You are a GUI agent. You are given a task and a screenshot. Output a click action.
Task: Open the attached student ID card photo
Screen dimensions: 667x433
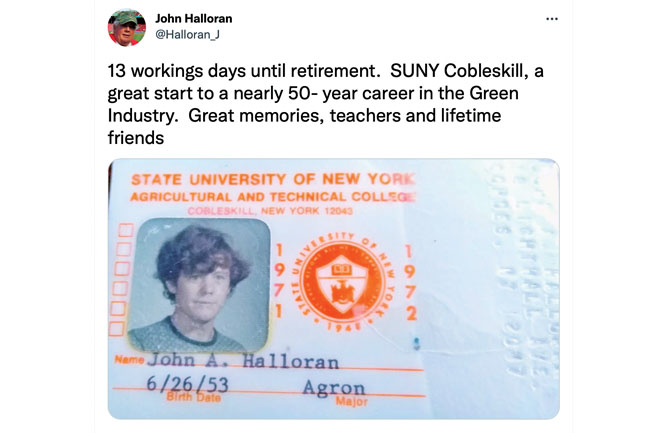(x=334, y=289)
